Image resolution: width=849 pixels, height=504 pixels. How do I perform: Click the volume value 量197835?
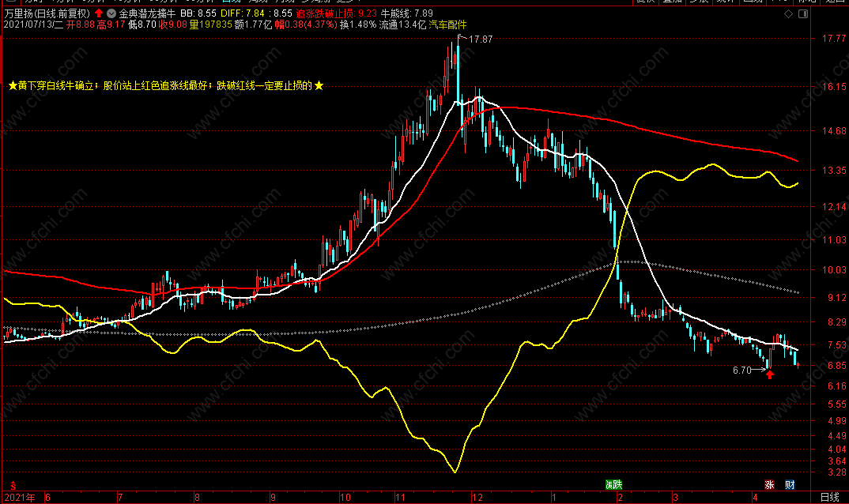[210, 24]
